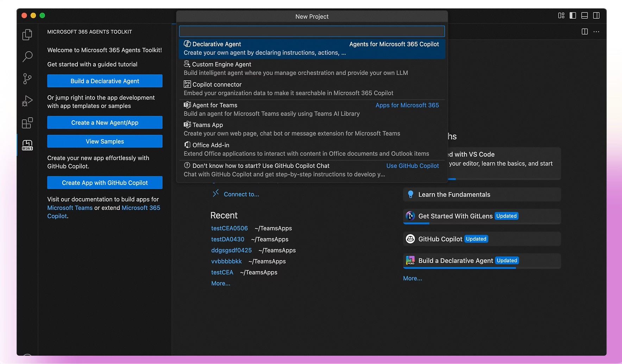Click the Split Editor Right icon
Screen dimensions: 622x364
[x=584, y=32]
